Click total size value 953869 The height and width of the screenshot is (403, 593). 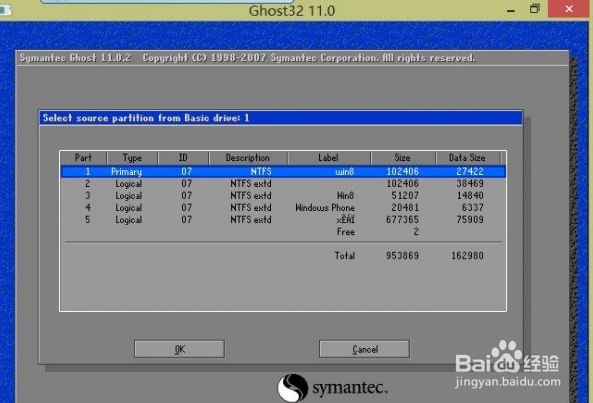pyautogui.click(x=402, y=256)
